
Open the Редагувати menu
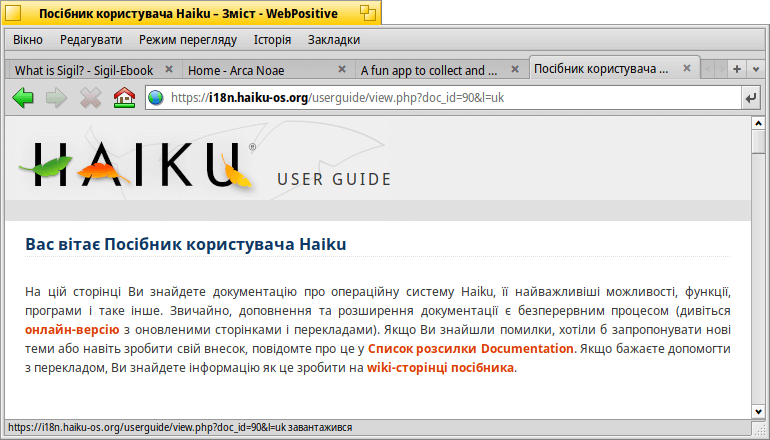click(91, 40)
